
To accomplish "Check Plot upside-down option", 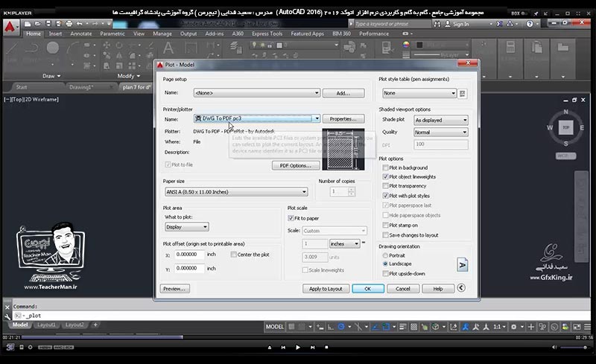I will click(x=385, y=274).
